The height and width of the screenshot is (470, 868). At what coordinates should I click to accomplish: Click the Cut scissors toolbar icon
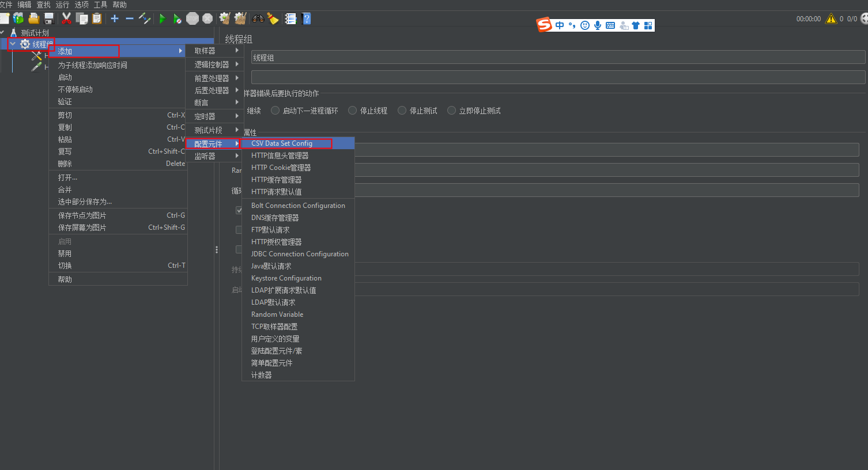[67, 18]
